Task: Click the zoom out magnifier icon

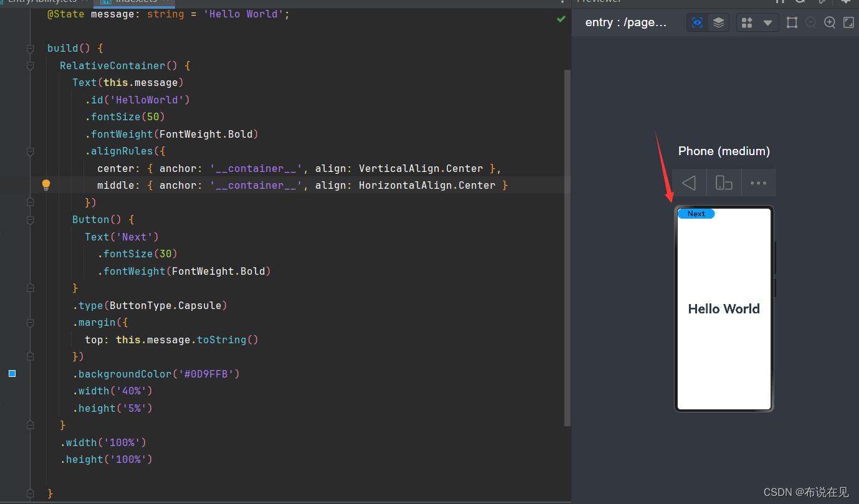Action: (810, 22)
